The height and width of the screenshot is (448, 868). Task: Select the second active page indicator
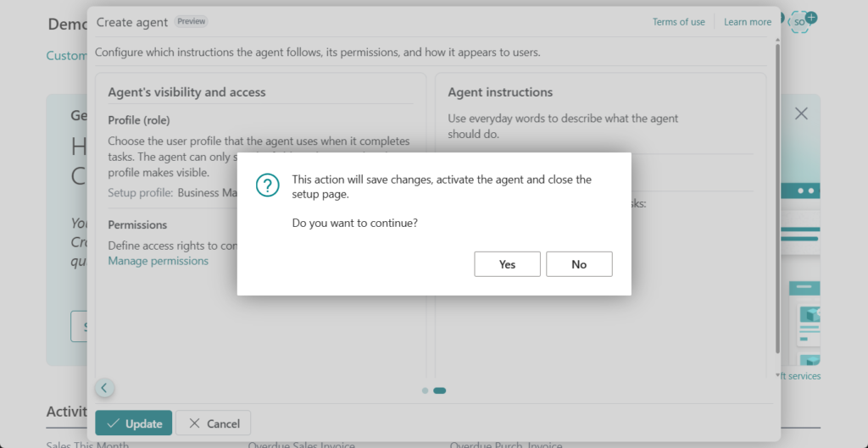(439, 390)
